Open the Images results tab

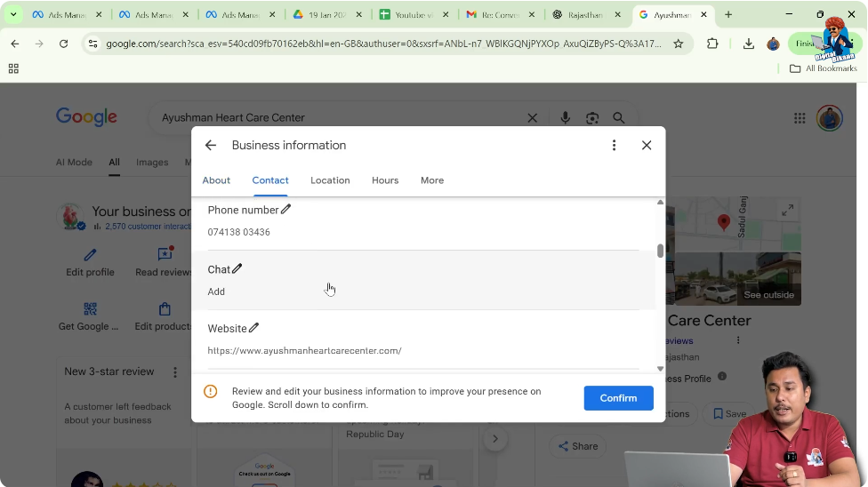(152, 162)
